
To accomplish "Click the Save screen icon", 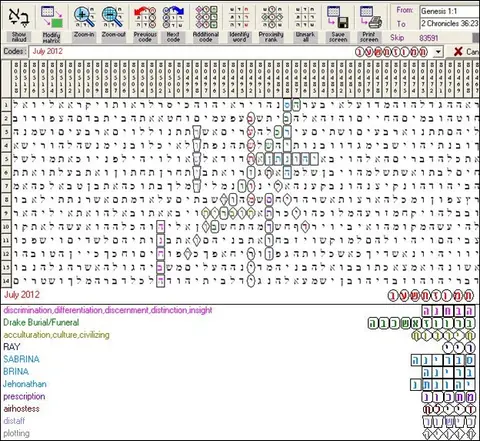I will click(x=338, y=17).
